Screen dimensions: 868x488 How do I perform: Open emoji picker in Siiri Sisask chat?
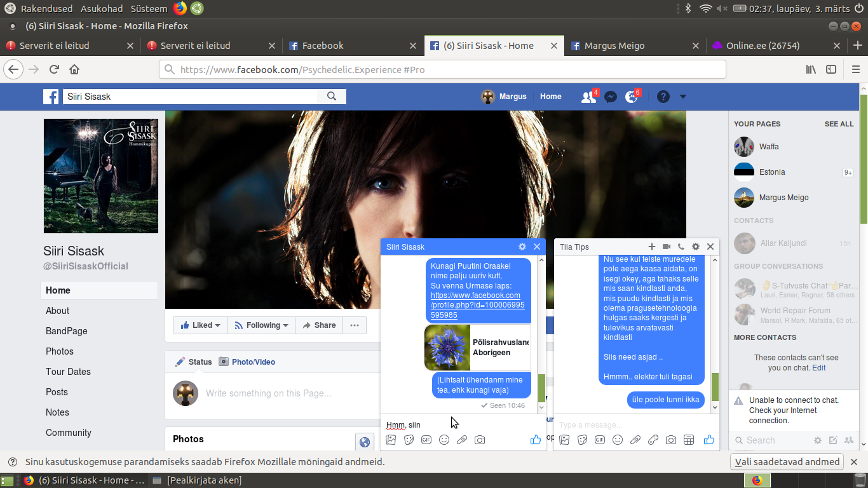point(444,440)
